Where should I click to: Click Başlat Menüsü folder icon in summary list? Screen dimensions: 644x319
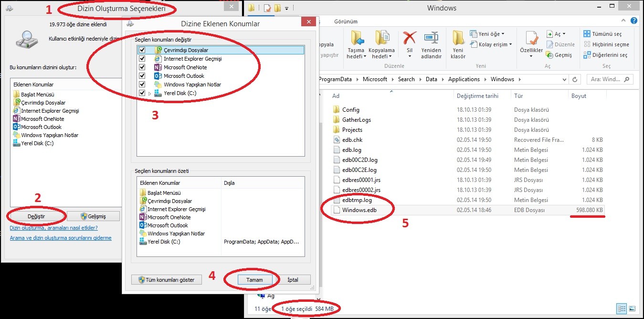[x=143, y=193]
